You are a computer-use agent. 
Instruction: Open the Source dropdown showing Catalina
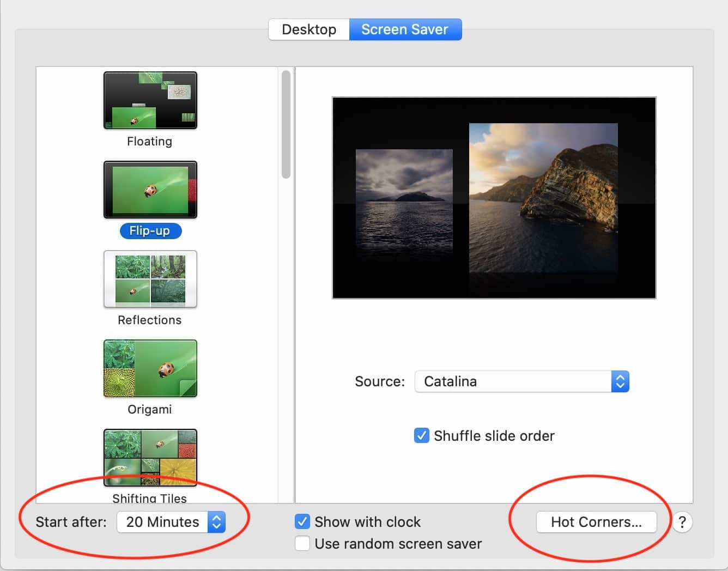pyautogui.click(x=522, y=381)
